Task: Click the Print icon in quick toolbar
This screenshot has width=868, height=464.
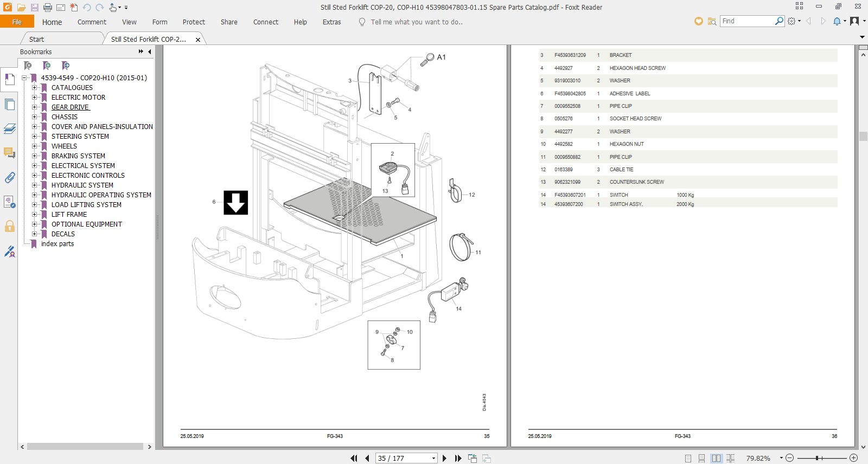Action: point(48,8)
